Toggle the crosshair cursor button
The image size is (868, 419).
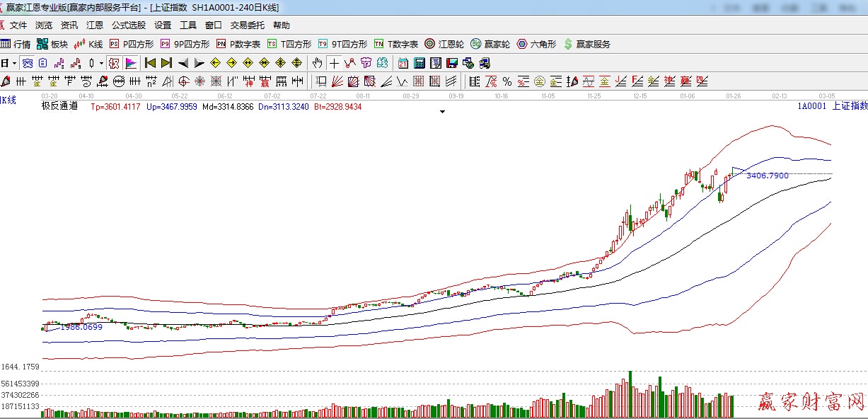click(x=333, y=63)
